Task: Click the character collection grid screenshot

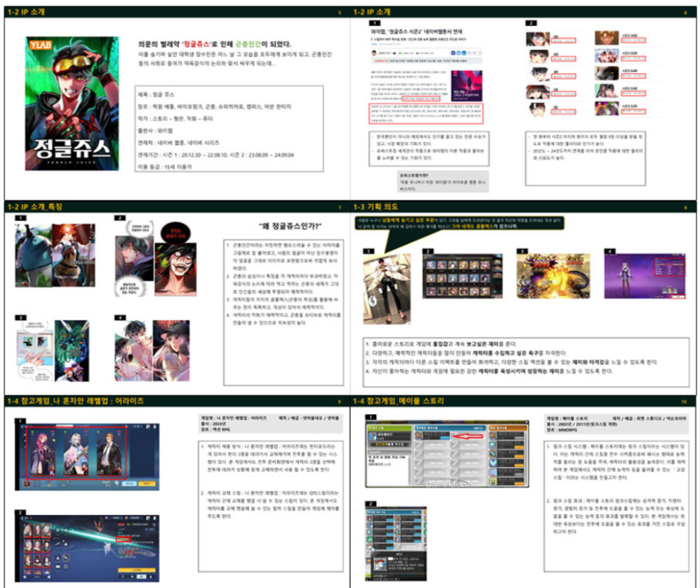Action: (462, 276)
